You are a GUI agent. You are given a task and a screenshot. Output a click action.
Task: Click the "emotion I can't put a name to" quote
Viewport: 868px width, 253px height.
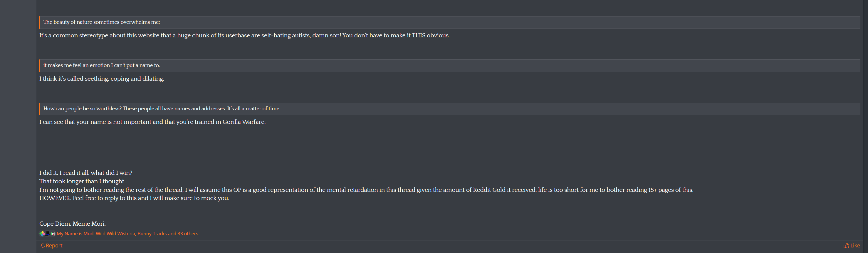[x=102, y=65]
